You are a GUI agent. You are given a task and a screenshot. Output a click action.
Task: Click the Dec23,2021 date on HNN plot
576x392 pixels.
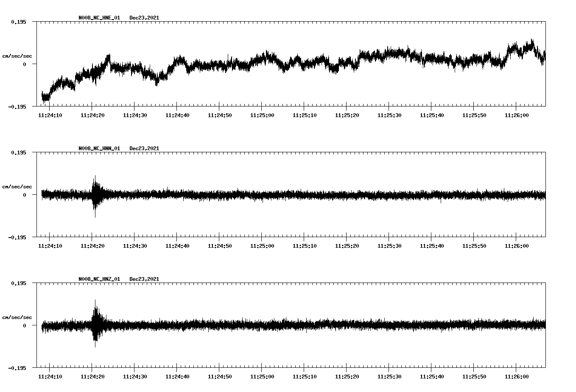click(x=144, y=148)
